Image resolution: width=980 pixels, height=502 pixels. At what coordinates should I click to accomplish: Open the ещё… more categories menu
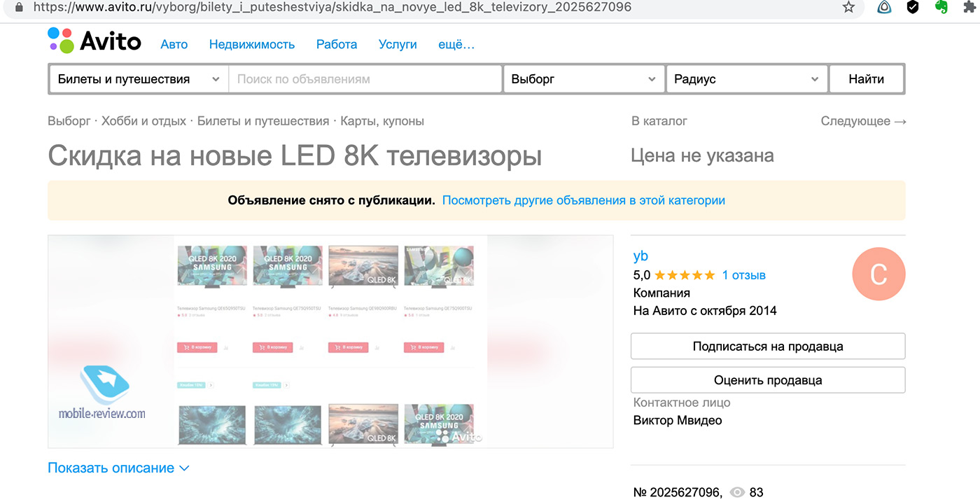[456, 44]
